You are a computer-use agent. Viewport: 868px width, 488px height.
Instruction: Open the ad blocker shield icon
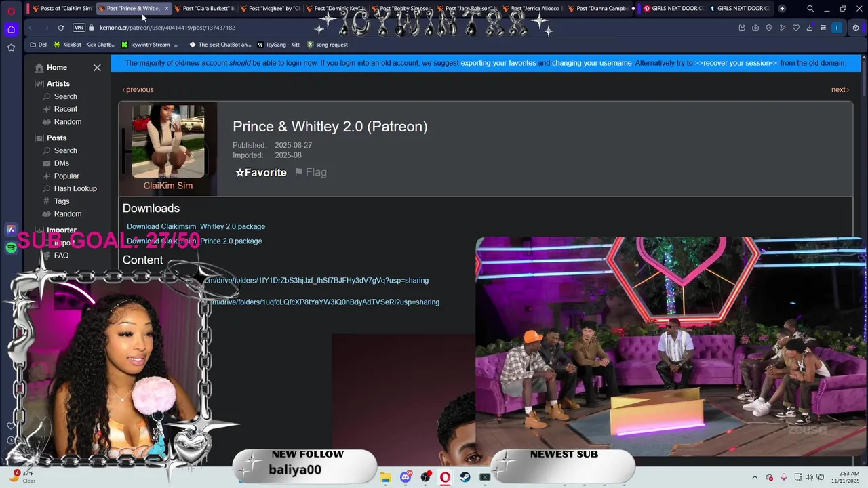click(769, 28)
